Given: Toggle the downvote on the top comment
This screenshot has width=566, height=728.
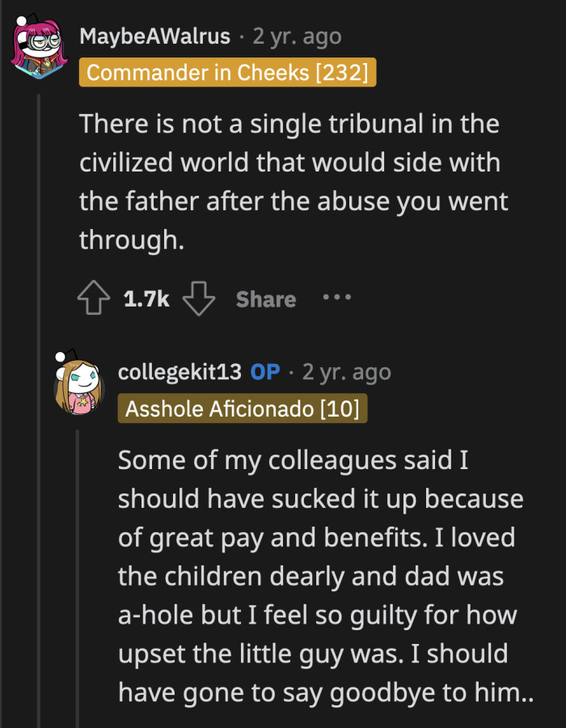Looking at the screenshot, I should click(198, 298).
